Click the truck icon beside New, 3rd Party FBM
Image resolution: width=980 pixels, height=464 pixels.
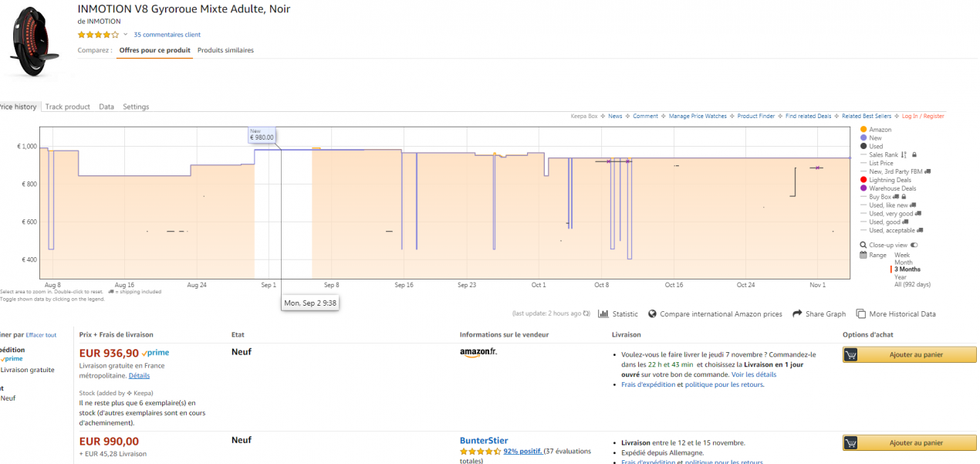click(928, 171)
